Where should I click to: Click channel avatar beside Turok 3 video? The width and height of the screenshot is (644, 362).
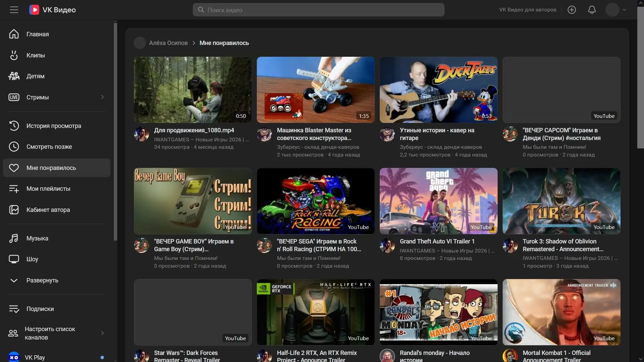click(x=510, y=245)
